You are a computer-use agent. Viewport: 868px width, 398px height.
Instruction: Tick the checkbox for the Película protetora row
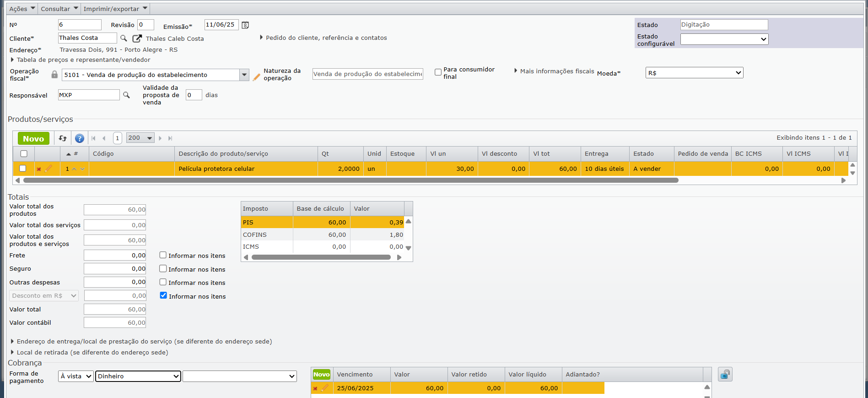[x=23, y=169]
